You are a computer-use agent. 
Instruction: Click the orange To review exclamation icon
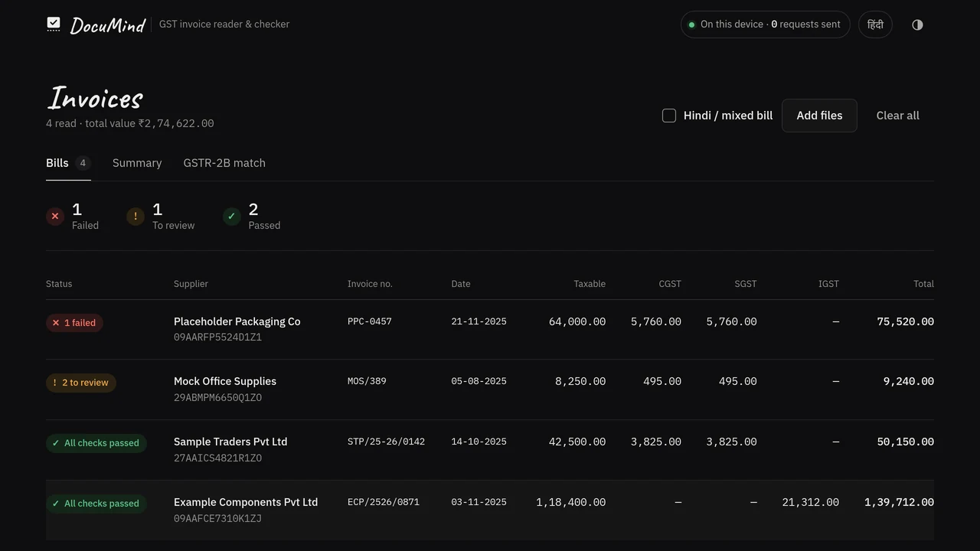point(136,217)
